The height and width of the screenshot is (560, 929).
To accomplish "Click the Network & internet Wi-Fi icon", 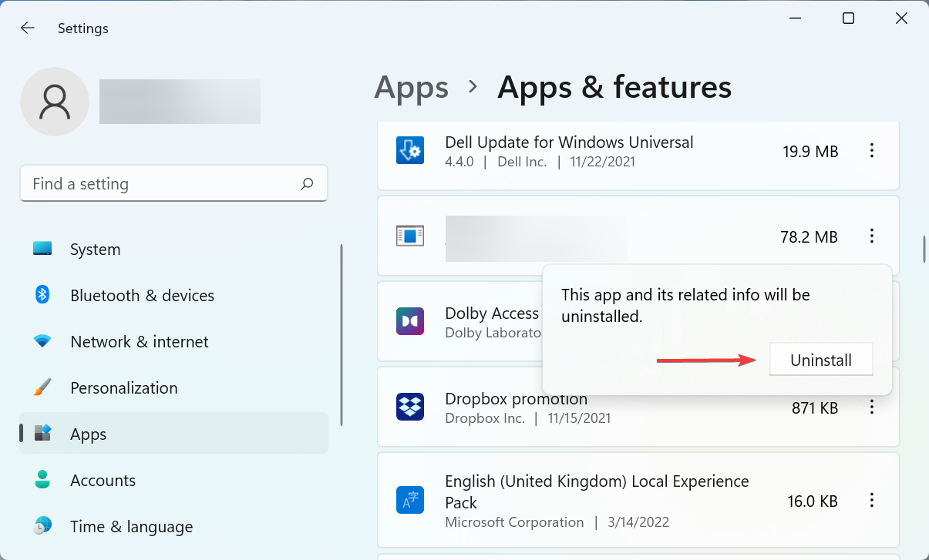I will tap(42, 341).
